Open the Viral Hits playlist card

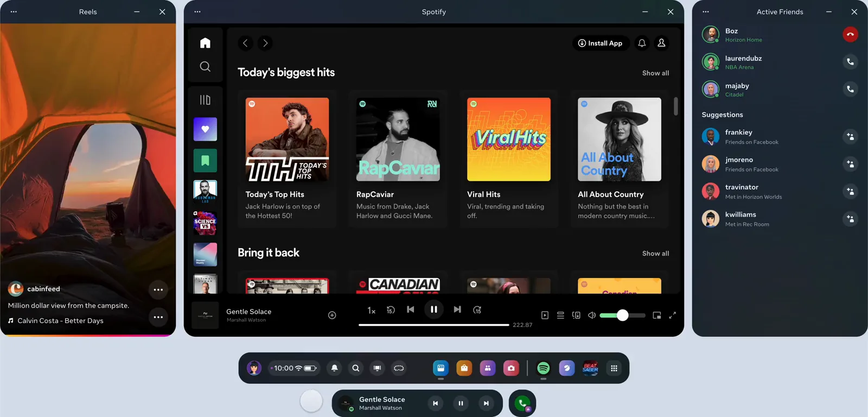(x=509, y=159)
